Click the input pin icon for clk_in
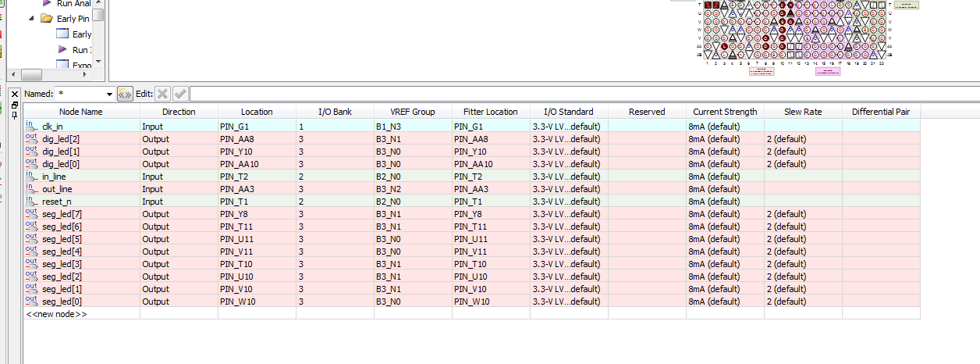 (31, 126)
